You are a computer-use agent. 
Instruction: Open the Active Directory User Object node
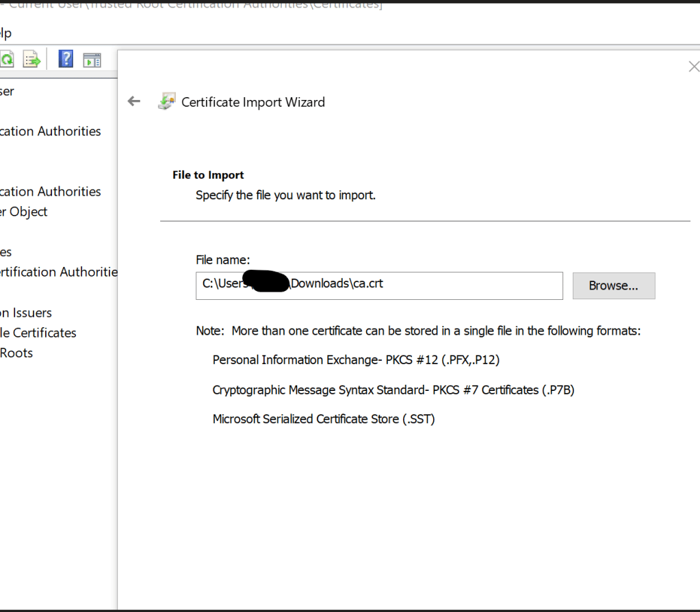(x=24, y=212)
